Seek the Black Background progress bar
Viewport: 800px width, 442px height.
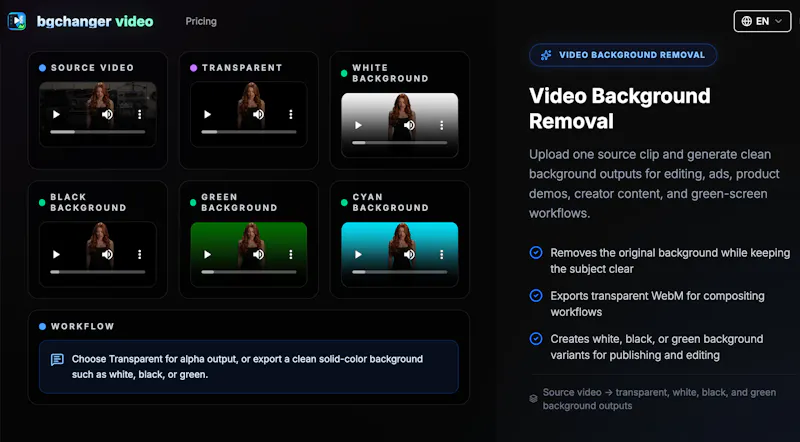click(x=97, y=272)
